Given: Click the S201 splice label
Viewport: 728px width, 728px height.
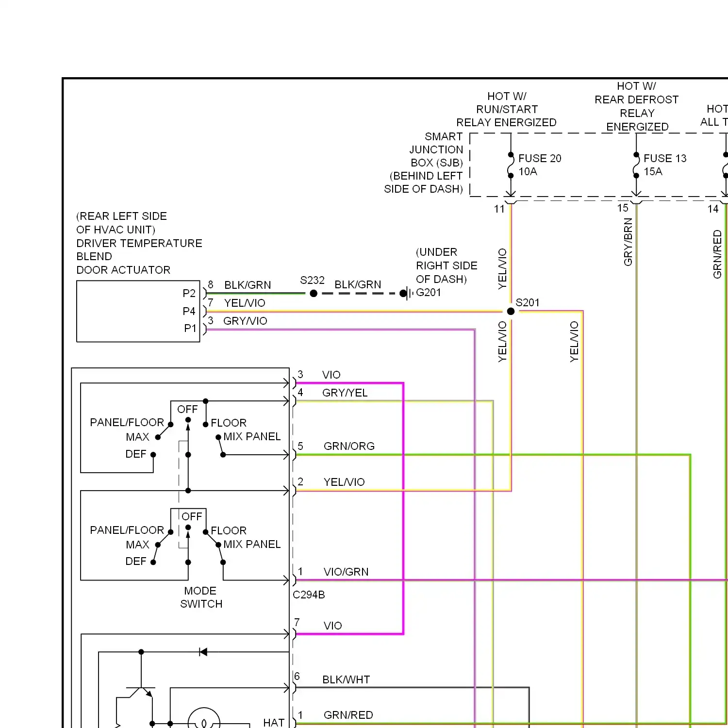Looking at the screenshot, I should 528,302.
